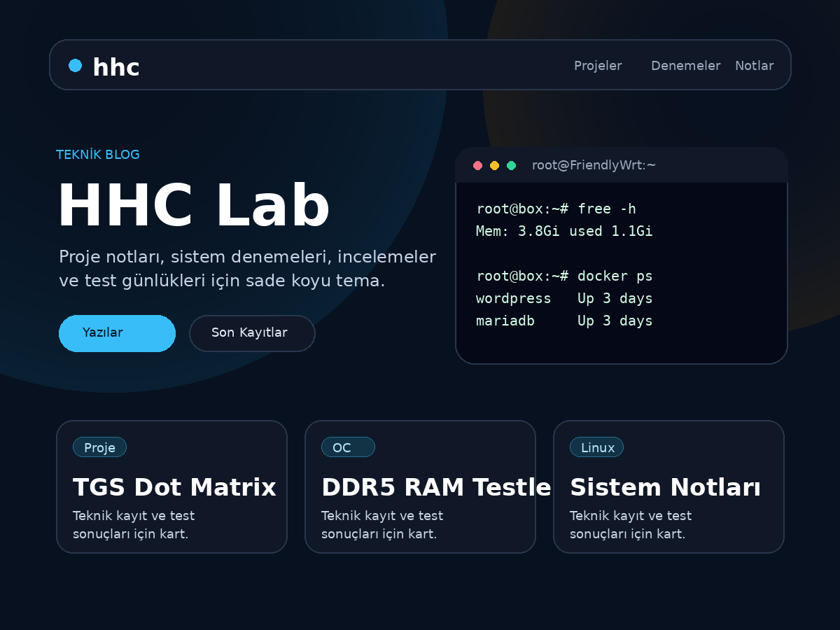This screenshot has width=840, height=630.
Task: Click the 'docker ps' command line
Action: pos(564,276)
